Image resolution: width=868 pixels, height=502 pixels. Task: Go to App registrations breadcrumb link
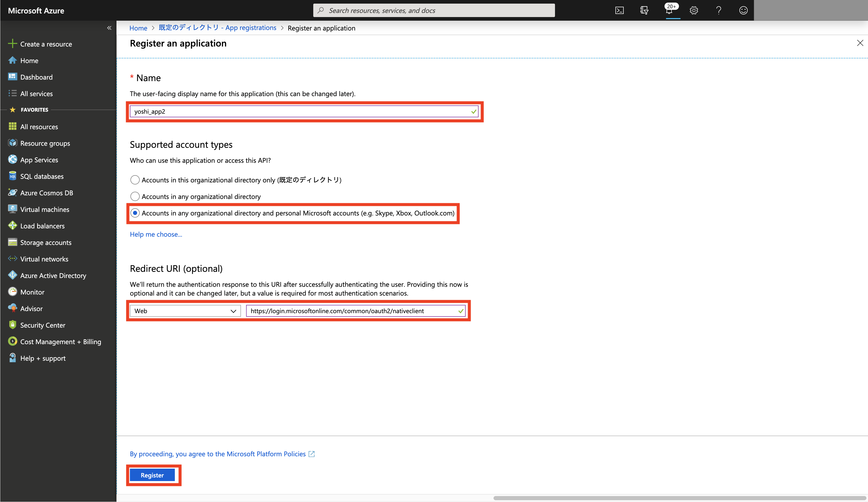click(217, 28)
